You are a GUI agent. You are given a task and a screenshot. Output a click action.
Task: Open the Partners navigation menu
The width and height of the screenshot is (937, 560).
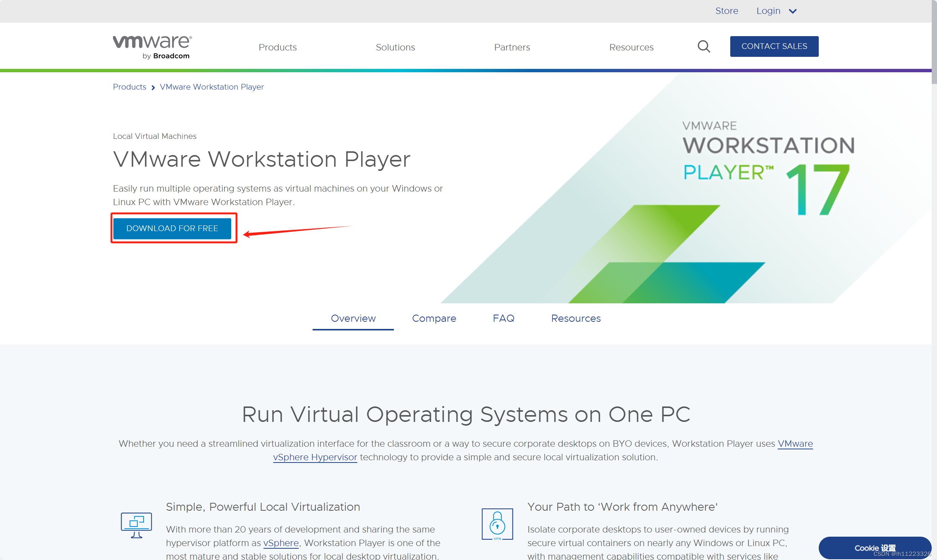pyautogui.click(x=512, y=47)
